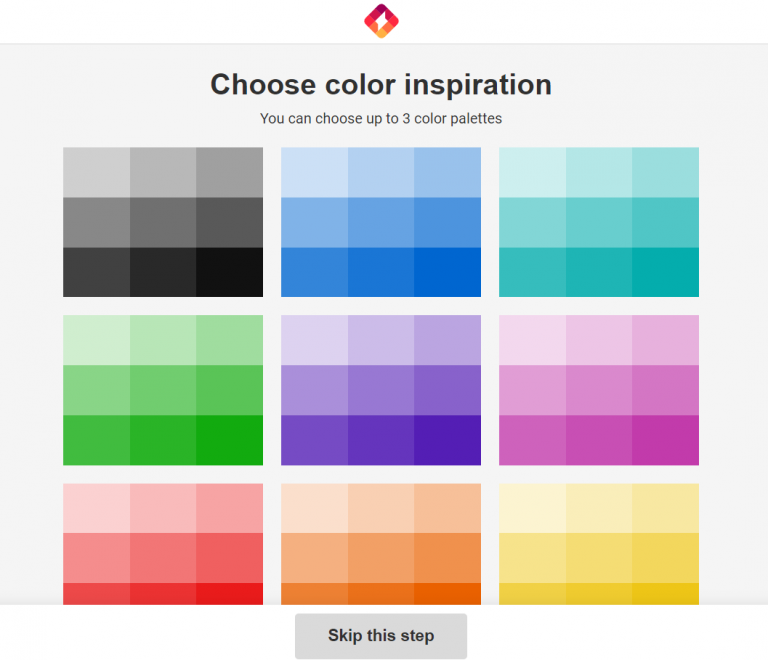The width and height of the screenshot is (768, 660).
Task: Click the palest pink shade in magenta palette
Action: [532, 340]
